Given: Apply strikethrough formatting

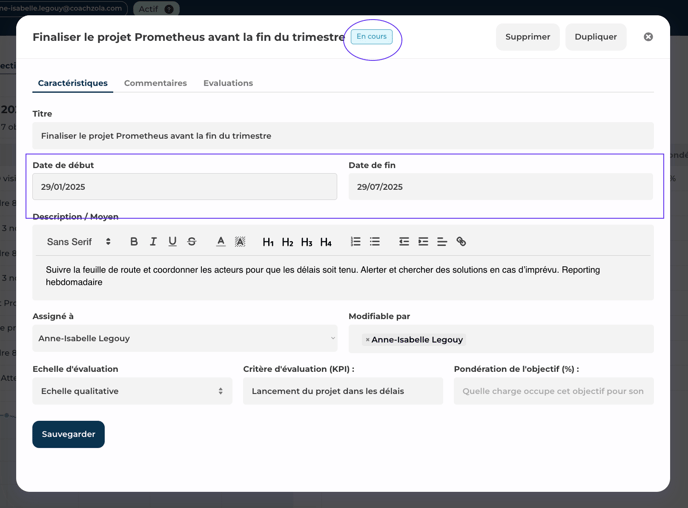Looking at the screenshot, I should 192,242.
